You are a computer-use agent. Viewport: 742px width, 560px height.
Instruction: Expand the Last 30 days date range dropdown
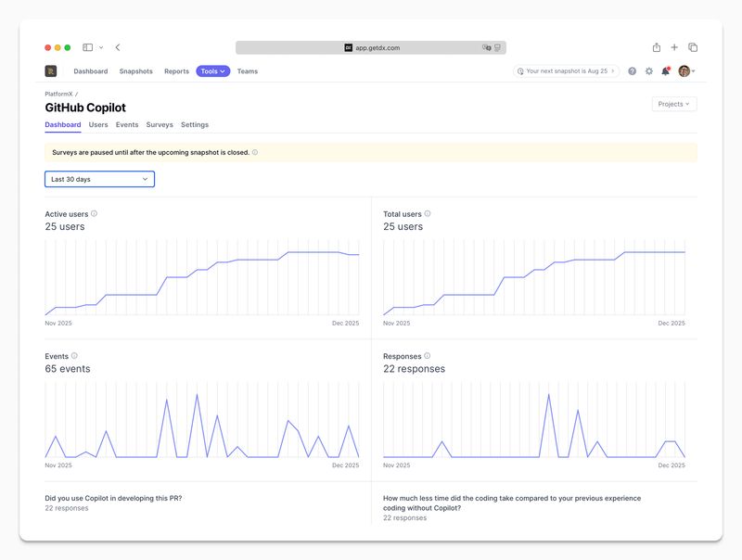(99, 179)
